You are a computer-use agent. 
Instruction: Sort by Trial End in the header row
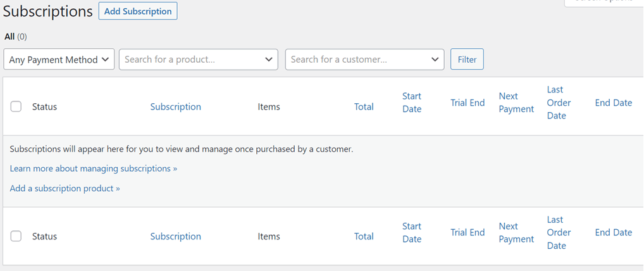[468, 103]
